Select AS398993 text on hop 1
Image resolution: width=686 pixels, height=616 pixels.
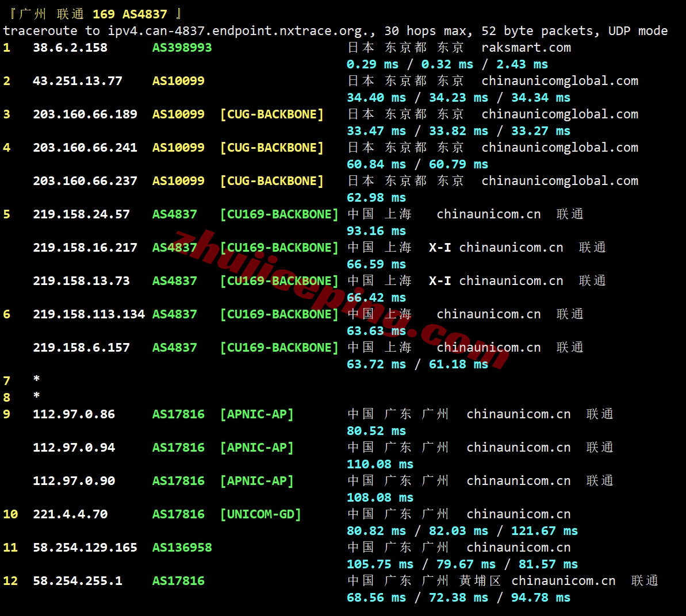pyautogui.click(x=182, y=48)
